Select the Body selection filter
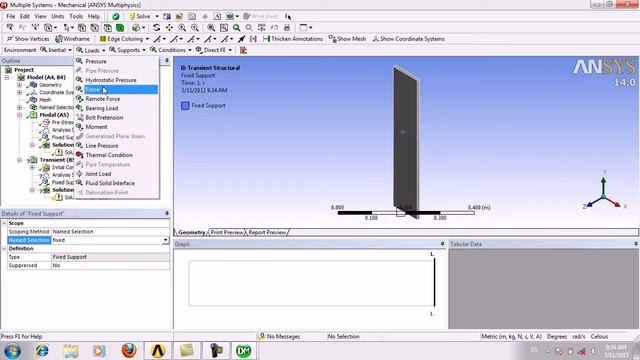The width and height of the screenshot is (640, 360). tap(120, 27)
